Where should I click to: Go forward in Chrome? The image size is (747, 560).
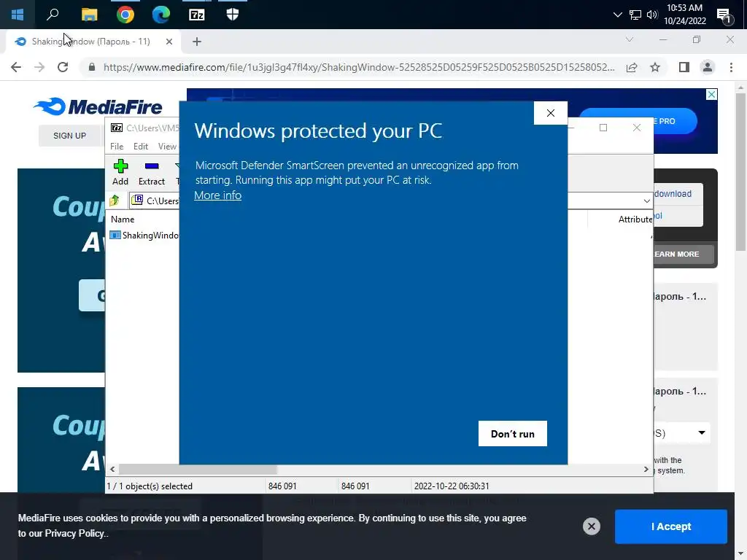point(39,67)
